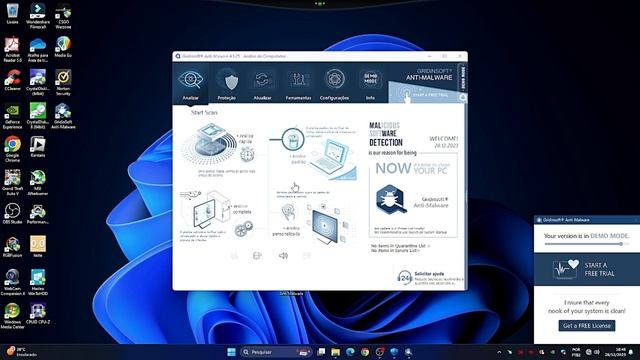Open the Proteção tab
Viewport: 640px width, 360px height.
227,84
